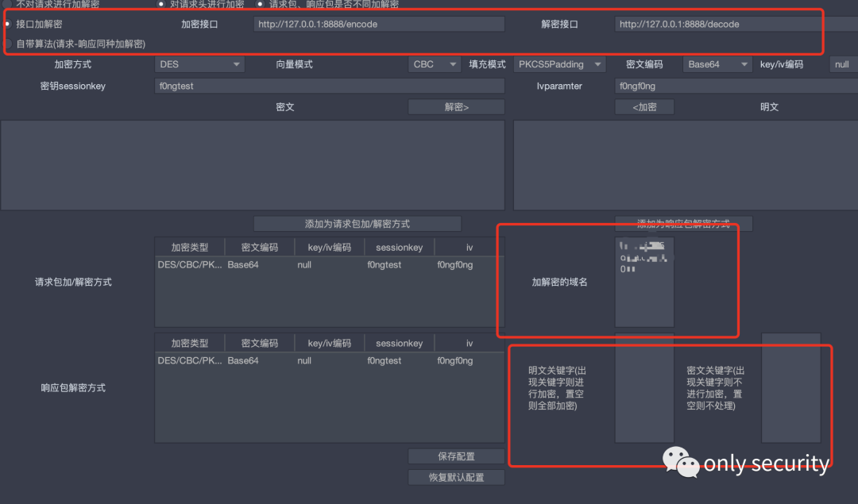The height and width of the screenshot is (504, 858).
Task: Open the PKCS5Padding padding mode dropdown
Action: [x=559, y=64]
